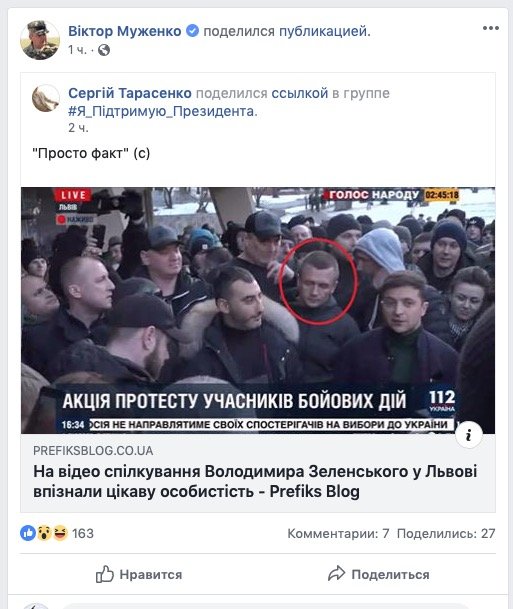
Task: Click the Поделиться share button
Action: (x=379, y=574)
